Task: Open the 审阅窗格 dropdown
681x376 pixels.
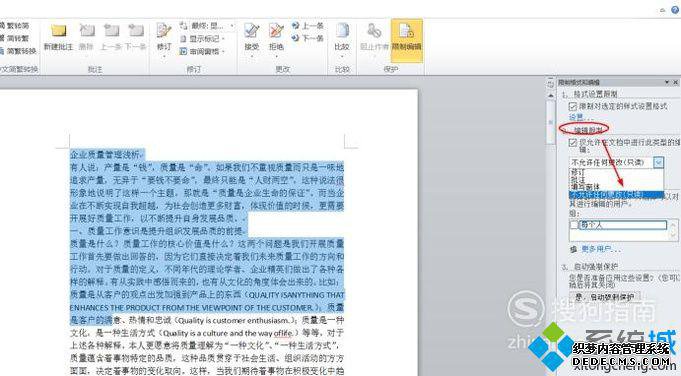Action: (202, 52)
